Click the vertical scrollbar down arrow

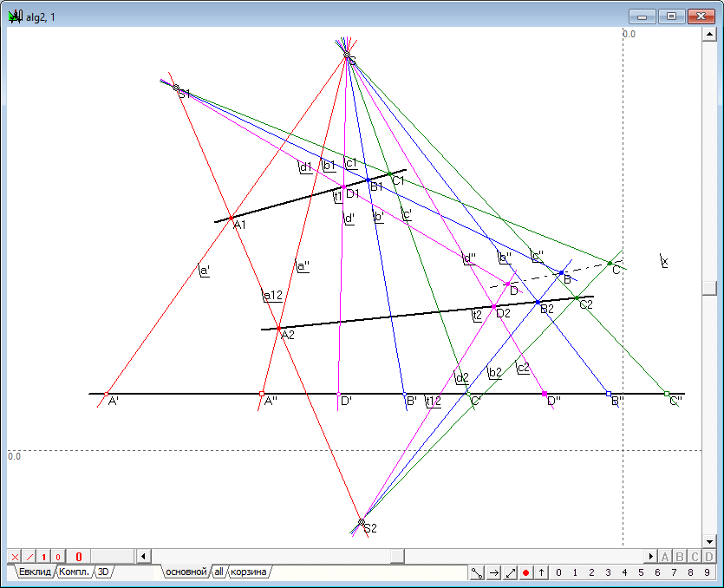pyautogui.click(x=708, y=541)
